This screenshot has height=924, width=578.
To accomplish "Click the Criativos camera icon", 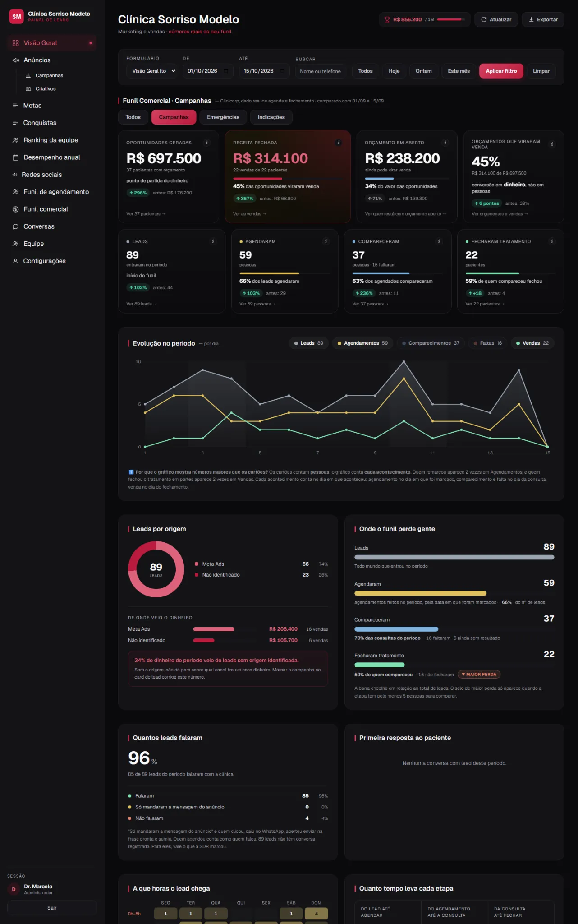I will (28, 89).
